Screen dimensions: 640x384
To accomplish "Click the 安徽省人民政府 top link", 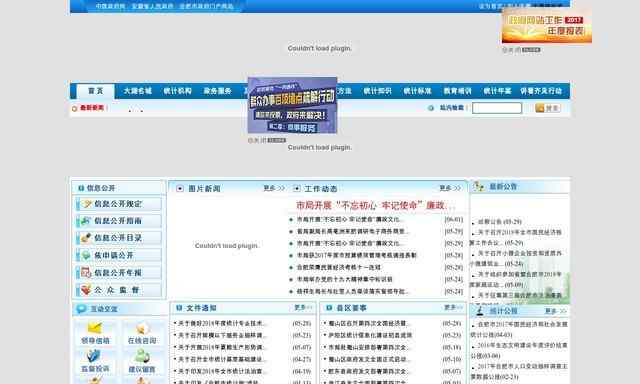I will [152, 6].
